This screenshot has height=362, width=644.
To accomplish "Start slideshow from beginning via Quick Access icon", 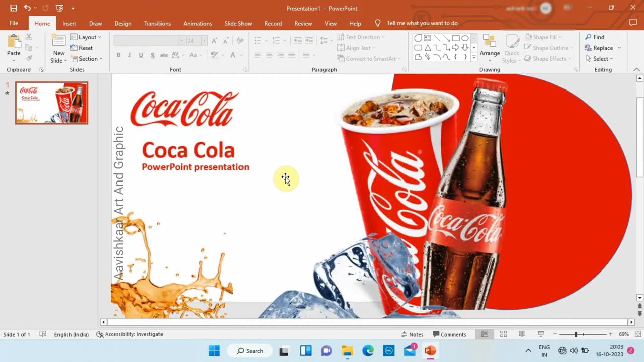I will click(x=60, y=8).
